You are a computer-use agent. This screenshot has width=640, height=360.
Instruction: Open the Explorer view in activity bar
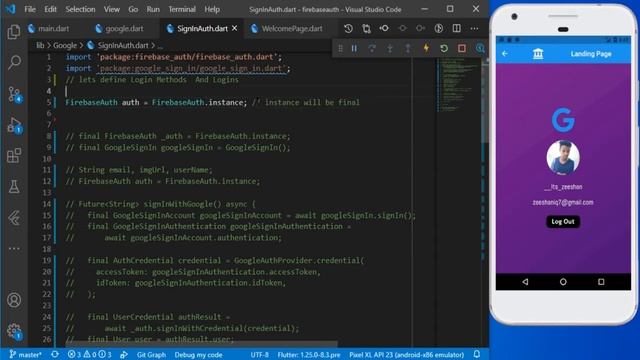point(14,31)
